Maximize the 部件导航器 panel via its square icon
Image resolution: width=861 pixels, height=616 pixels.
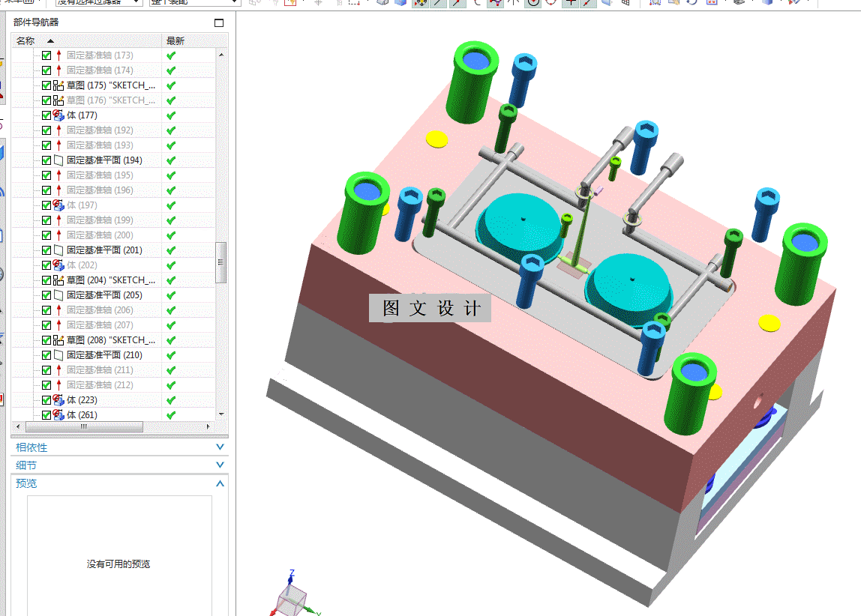218,22
